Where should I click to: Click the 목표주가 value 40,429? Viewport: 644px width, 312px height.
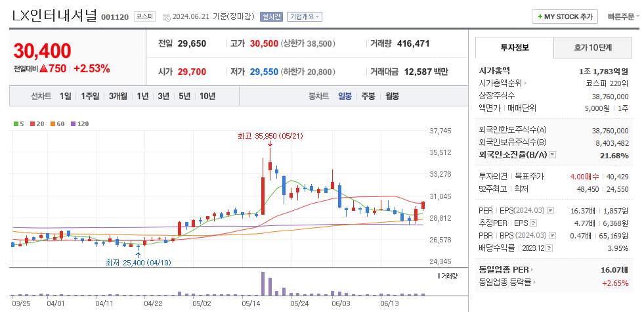pyautogui.click(x=618, y=176)
